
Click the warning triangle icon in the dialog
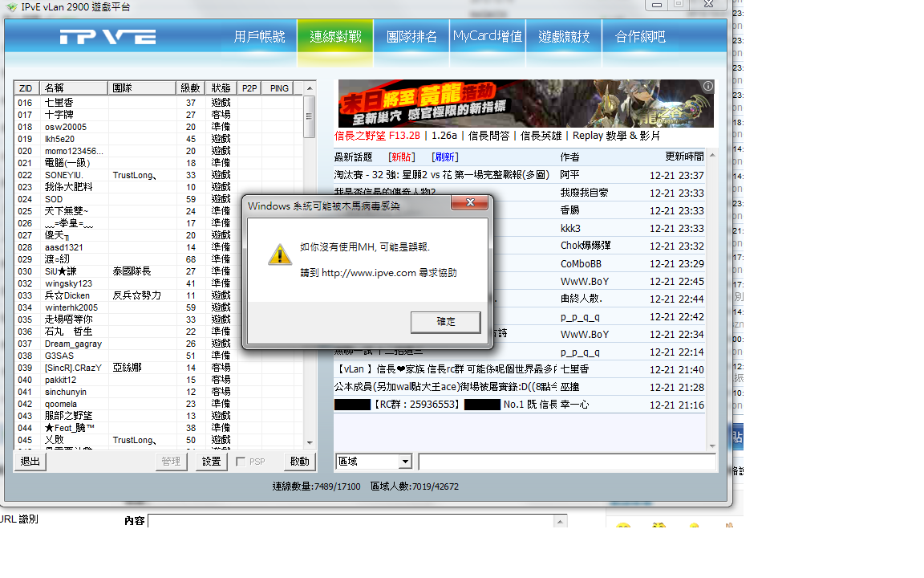[280, 254]
